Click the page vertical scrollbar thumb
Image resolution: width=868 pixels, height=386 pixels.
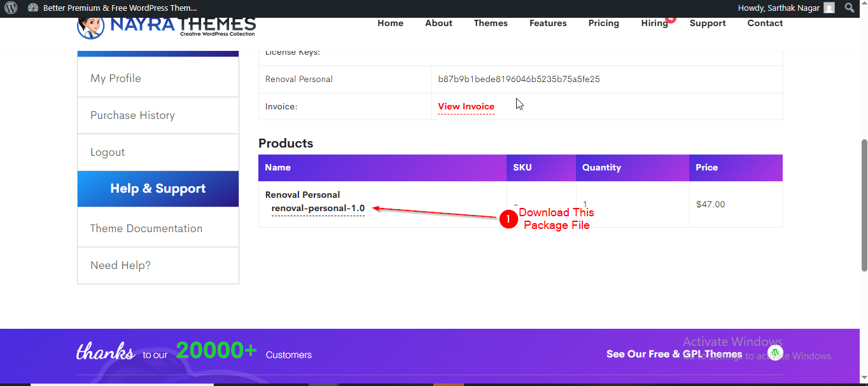point(864,203)
